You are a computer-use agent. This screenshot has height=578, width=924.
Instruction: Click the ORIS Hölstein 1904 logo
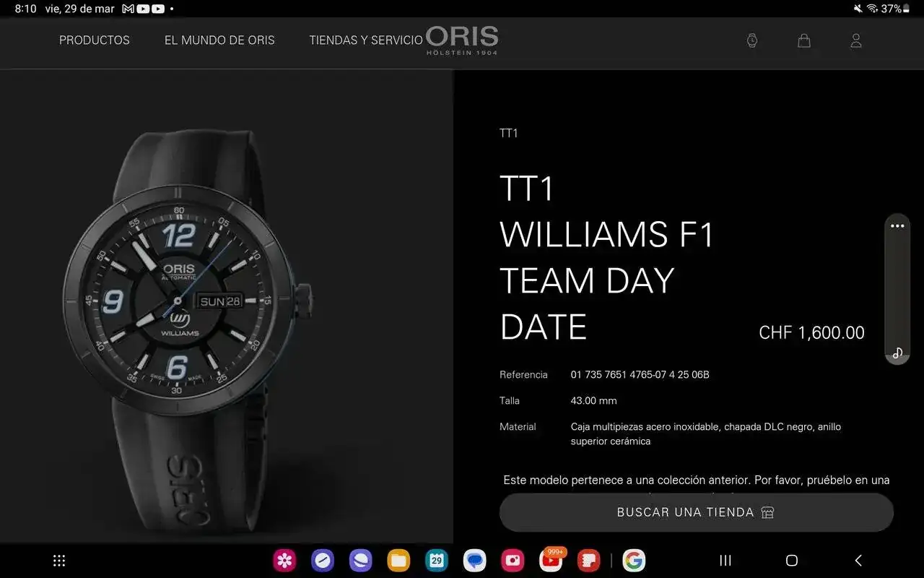click(x=462, y=40)
